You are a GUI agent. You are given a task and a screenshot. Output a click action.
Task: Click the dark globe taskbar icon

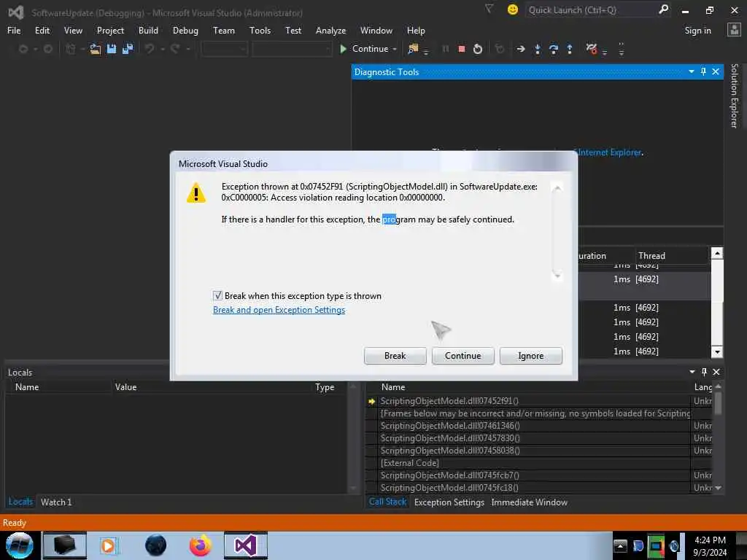(156, 545)
